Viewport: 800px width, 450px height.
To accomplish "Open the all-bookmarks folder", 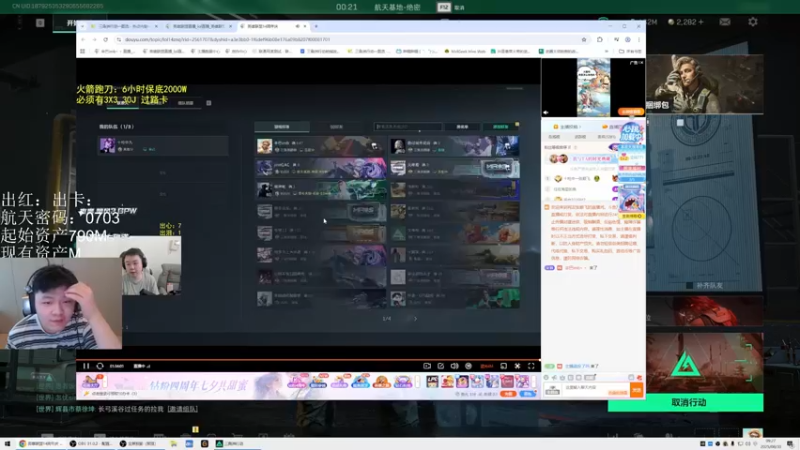I will (630, 51).
